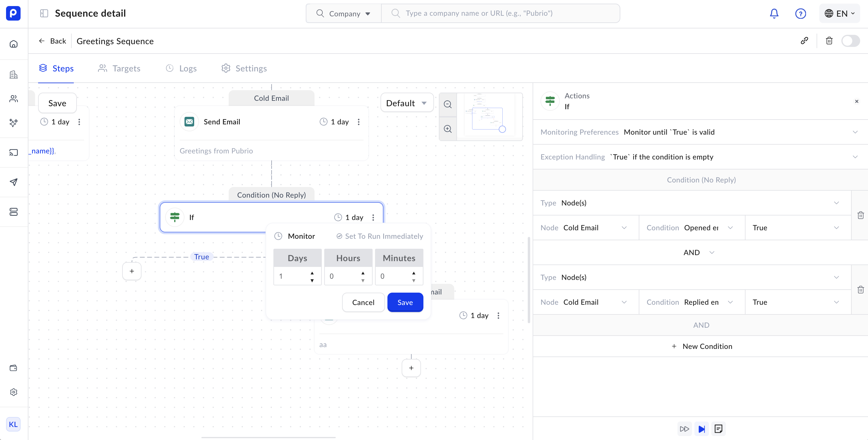Image resolution: width=868 pixels, height=440 pixels.
Task: Delete the Opened email condition row
Action: coord(860,215)
